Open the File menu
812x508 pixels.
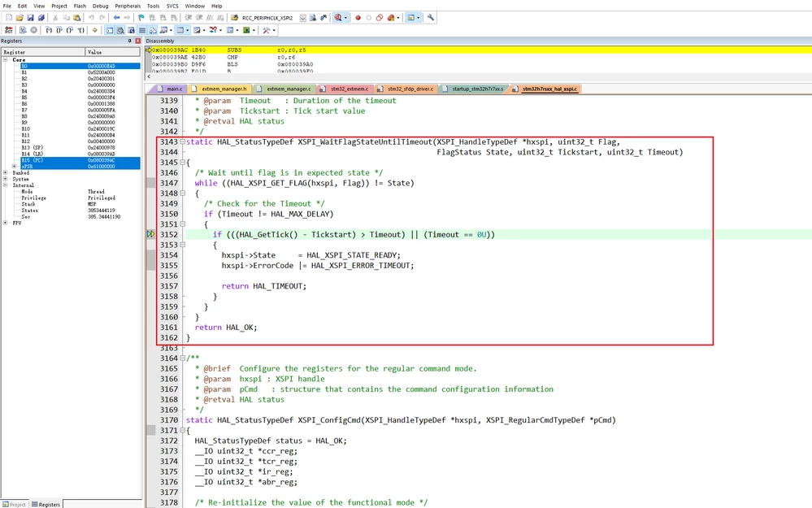click(x=7, y=6)
